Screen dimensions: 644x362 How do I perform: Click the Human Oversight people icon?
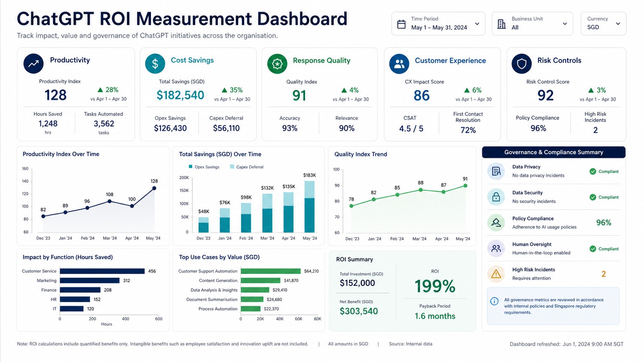click(x=496, y=249)
